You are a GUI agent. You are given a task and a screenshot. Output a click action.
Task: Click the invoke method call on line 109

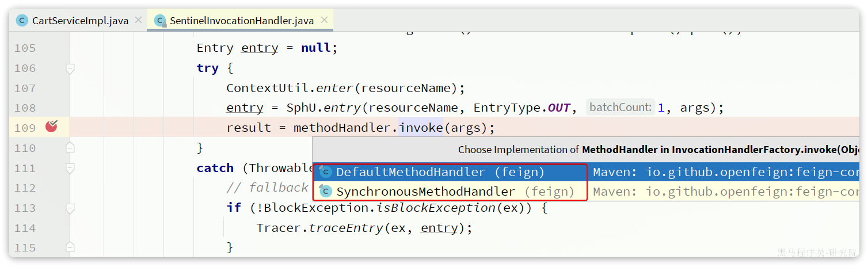[420, 128]
